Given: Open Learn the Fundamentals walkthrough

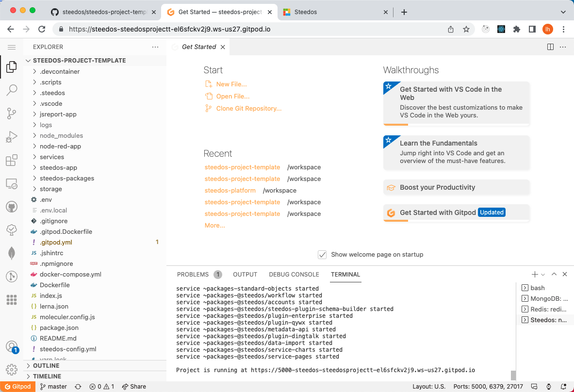Looking at the screenshot, I should tap(456, 152).
